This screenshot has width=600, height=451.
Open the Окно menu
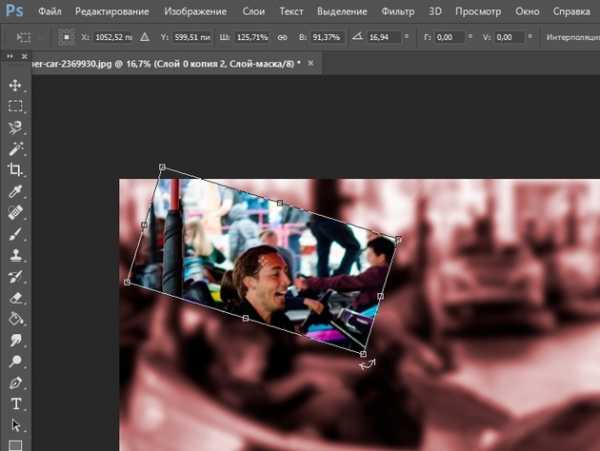click(x=527, y=11)
